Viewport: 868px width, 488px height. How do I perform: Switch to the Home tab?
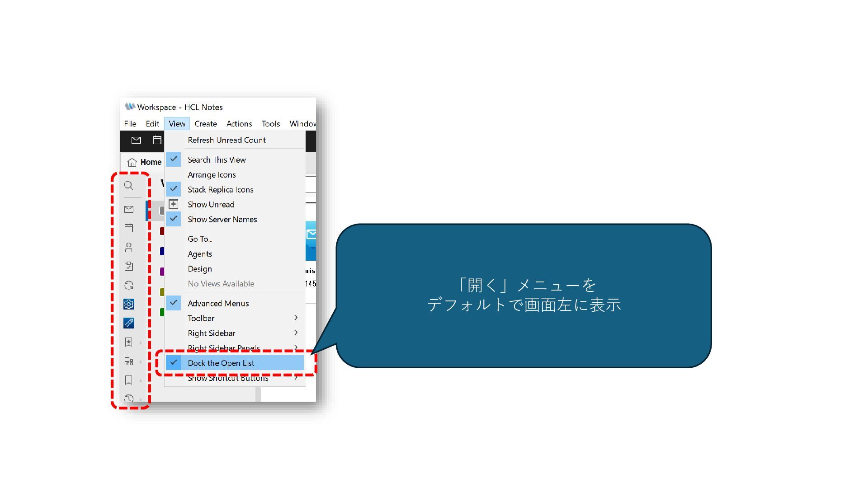(x=145, y=162)
